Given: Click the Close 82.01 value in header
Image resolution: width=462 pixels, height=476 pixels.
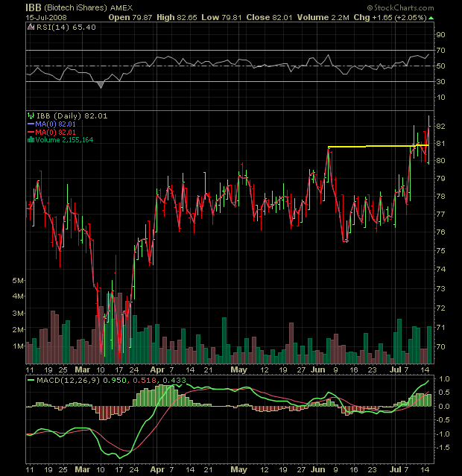Looking at the screenshot, I should tap(269, 17).
